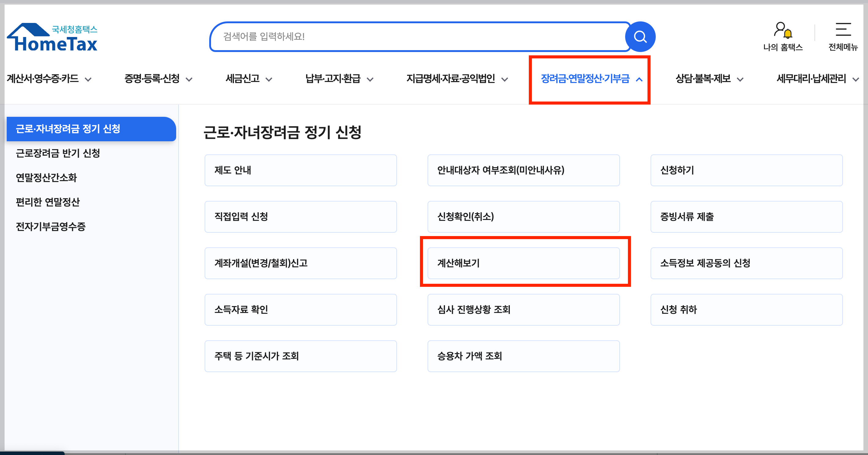
Task: Click the 신청하기 button
Action: click(746, 170)
